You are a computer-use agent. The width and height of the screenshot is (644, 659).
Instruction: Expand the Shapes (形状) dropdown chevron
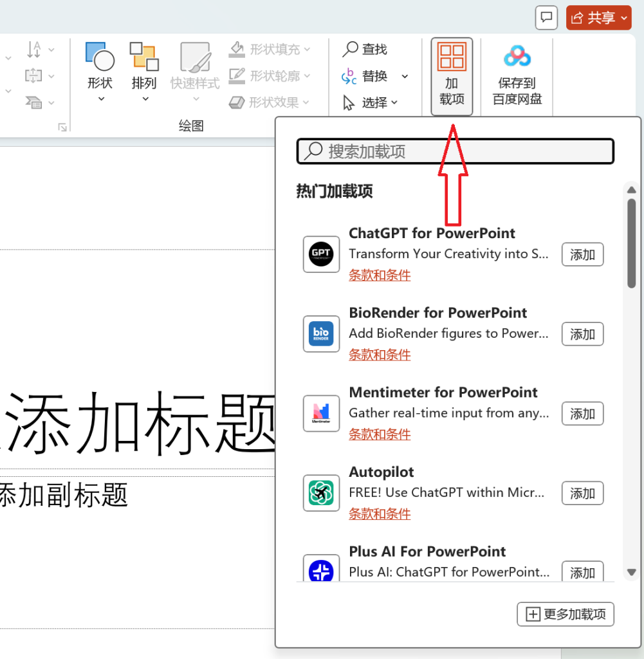point(101,99)
